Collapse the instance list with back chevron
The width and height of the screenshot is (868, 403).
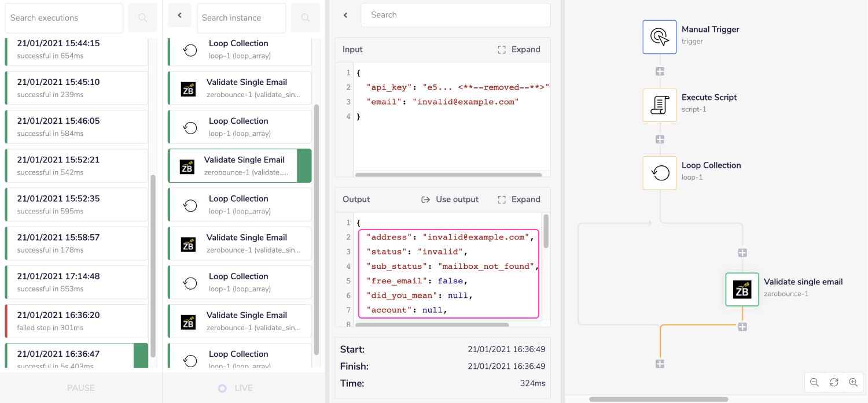coord(179,16)
